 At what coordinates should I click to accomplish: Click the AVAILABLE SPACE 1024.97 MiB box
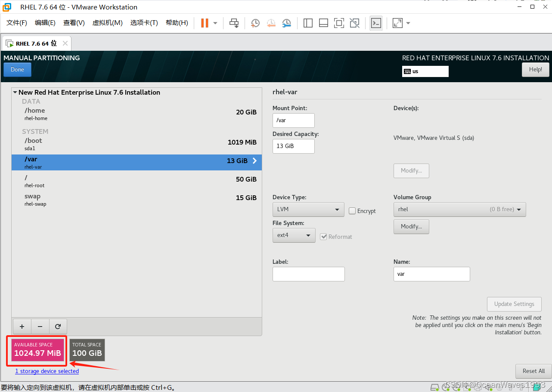(37, 350)
